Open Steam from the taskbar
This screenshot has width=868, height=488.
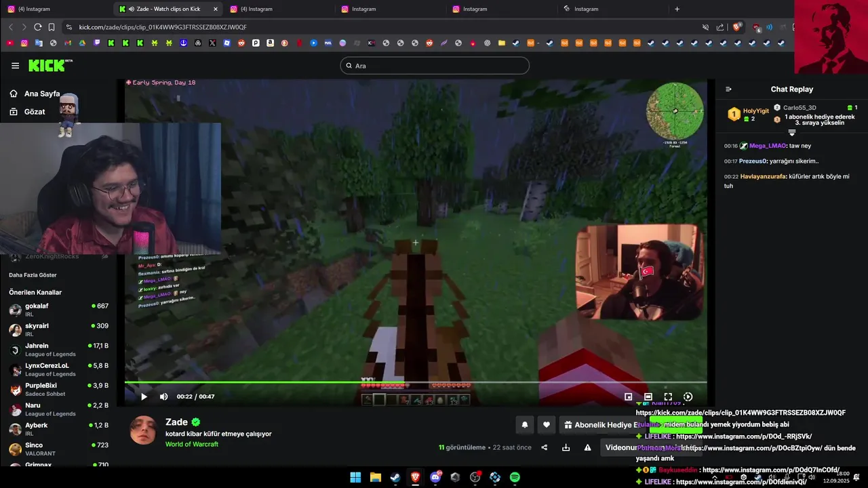[x=395, y=477]
